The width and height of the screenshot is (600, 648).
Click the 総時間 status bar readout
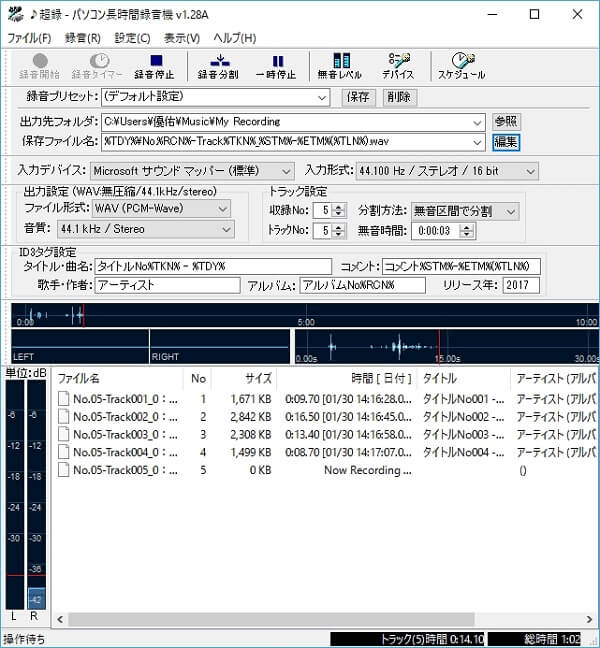click(x=535, y=639)
